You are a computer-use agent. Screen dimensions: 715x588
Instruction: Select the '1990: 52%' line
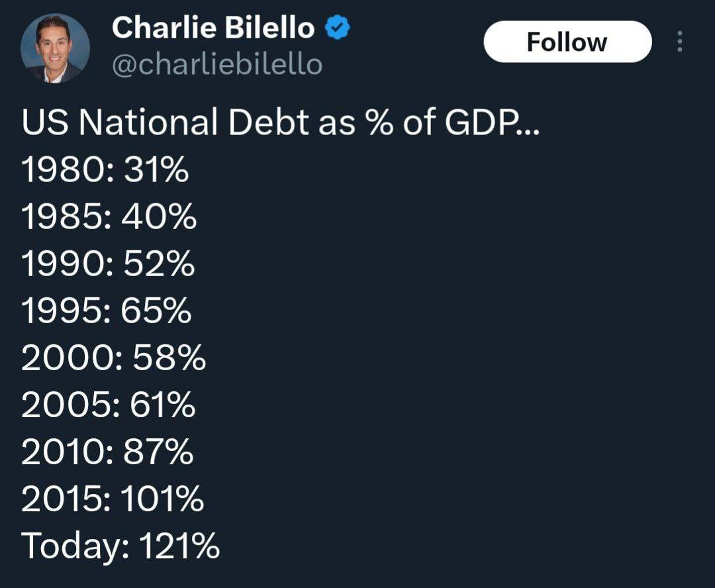click(x=108, y=264)
